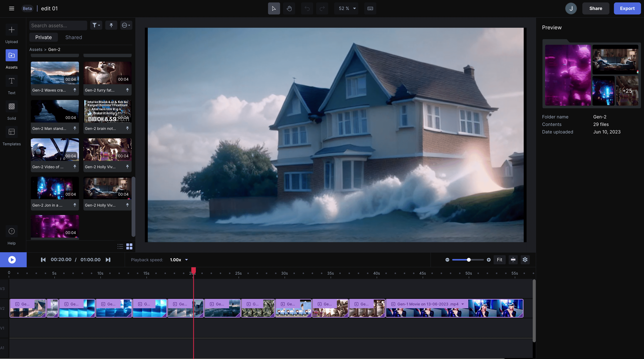Open the asset filter dropdown
The width and height of the screenshot is (644, 359).
pos(96,25)
